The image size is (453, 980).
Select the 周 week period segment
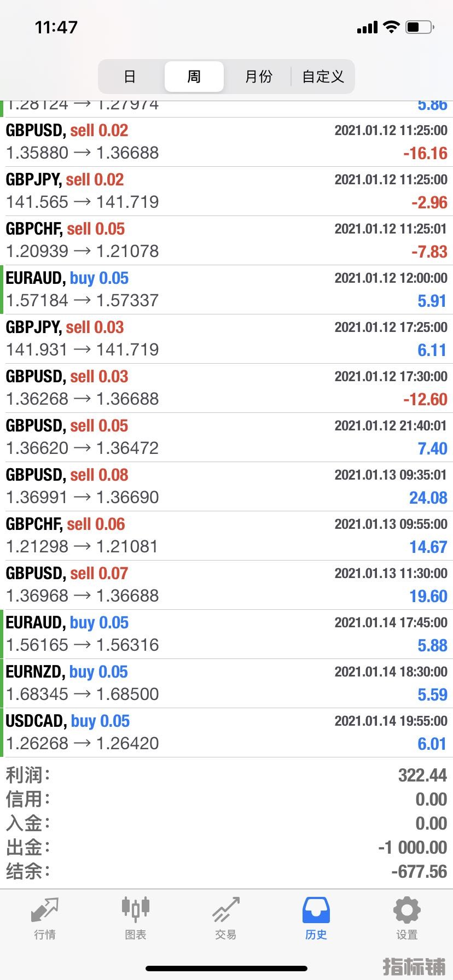194,77
